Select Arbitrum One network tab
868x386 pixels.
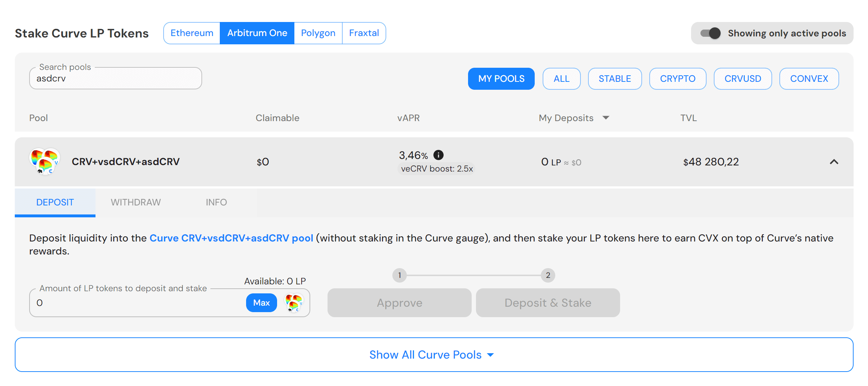pyautogui.click(x=257, y=33)
